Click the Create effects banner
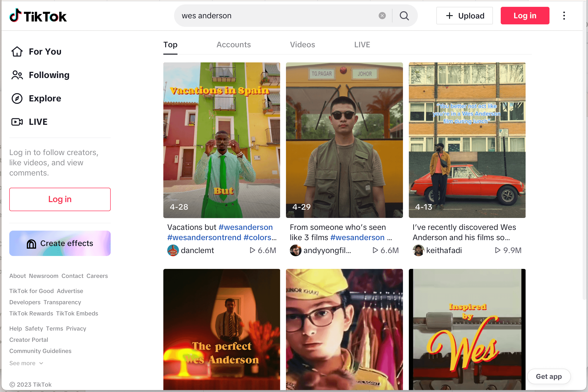Screen dimensions: 588x392 coord(60,243)
